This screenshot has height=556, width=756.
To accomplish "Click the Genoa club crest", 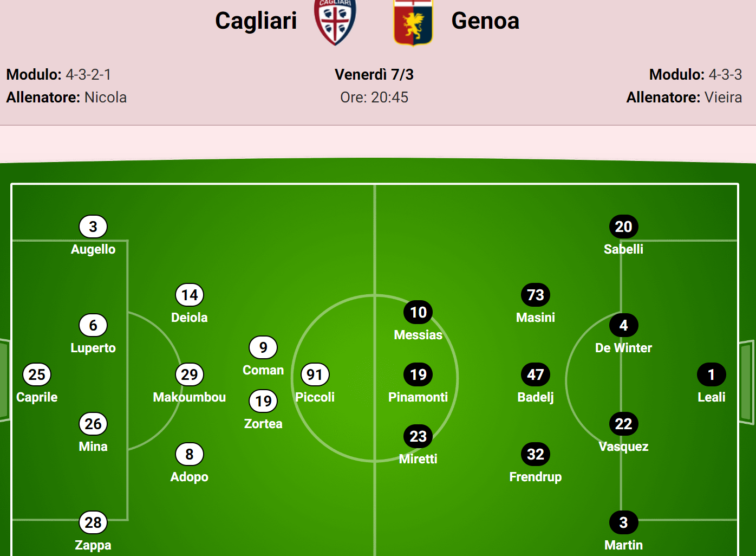I will [x=413, y=22].
